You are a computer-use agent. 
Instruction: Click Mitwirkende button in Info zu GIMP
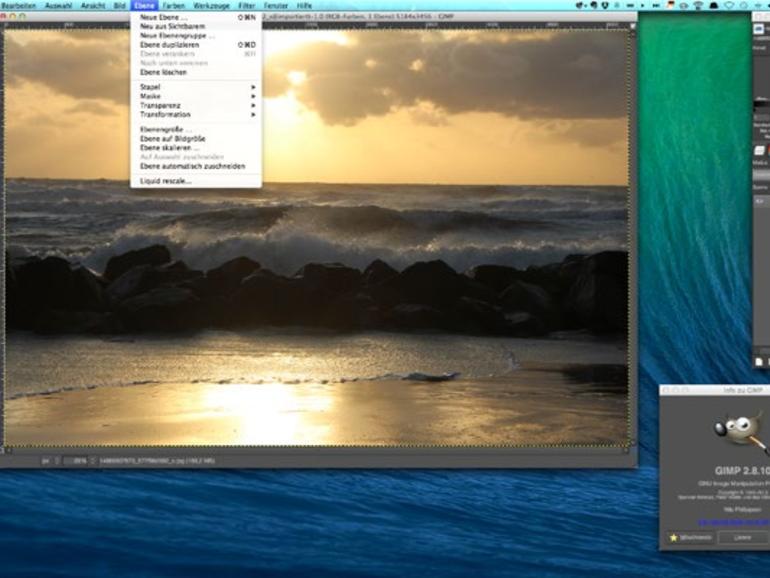[691, 538]
